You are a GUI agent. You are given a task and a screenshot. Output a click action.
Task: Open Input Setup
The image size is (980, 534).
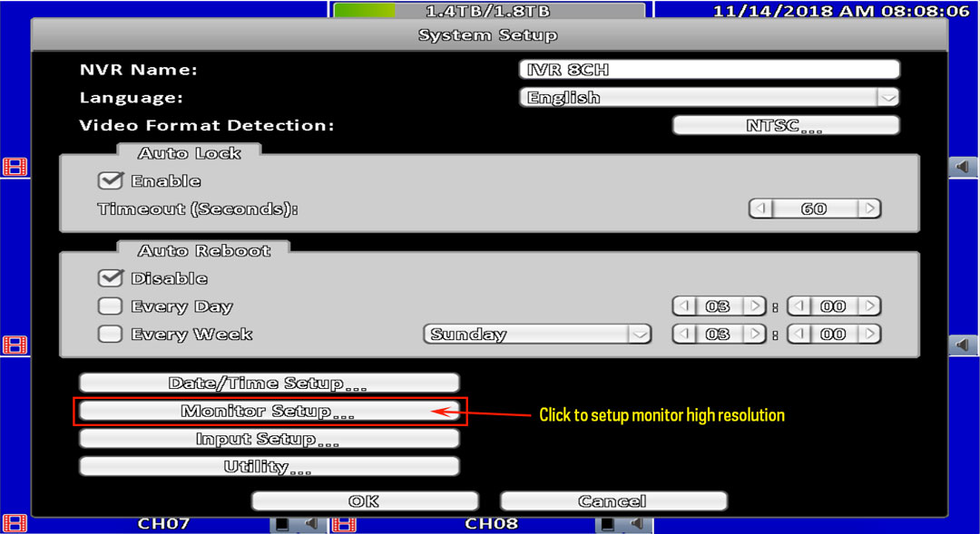pyautogui.click(x=269, y=439)
